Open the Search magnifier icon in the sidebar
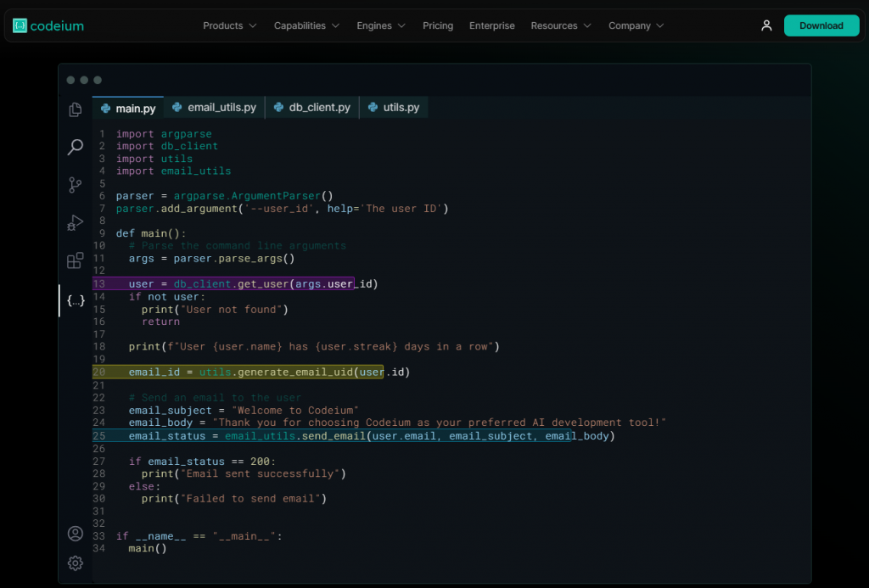 76,147
